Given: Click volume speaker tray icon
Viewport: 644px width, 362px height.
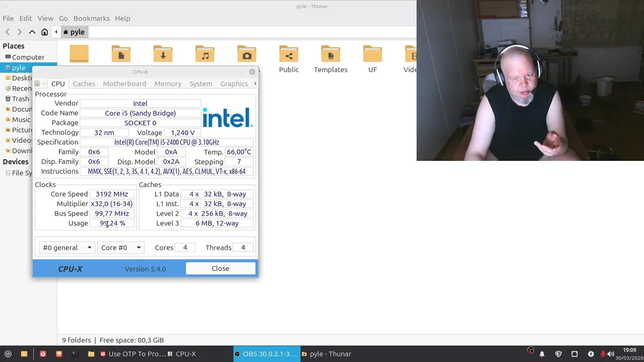Looking at the screenshot, I should pyautogui.click(x=611, y=354).
